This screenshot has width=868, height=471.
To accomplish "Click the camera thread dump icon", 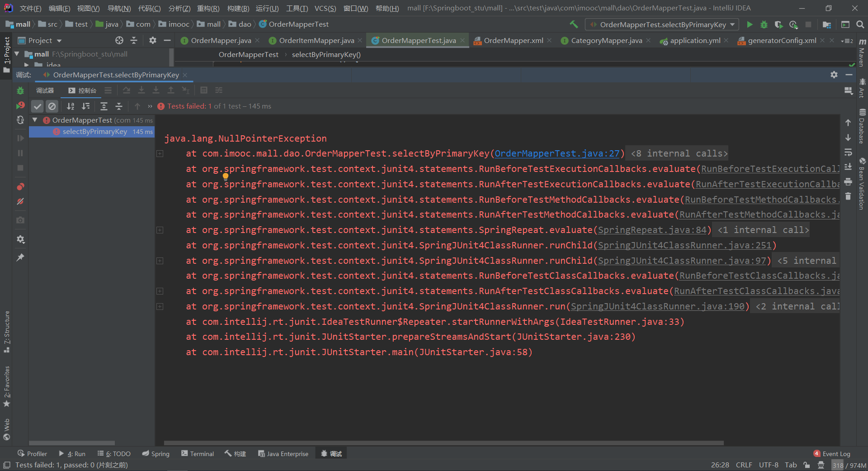I will (x=20, y=220).
